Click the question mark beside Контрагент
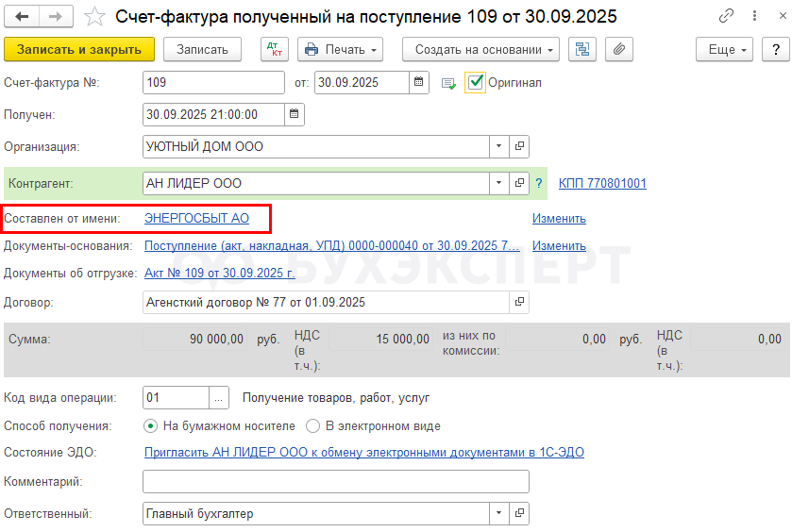792x532 pixels. 539,183
